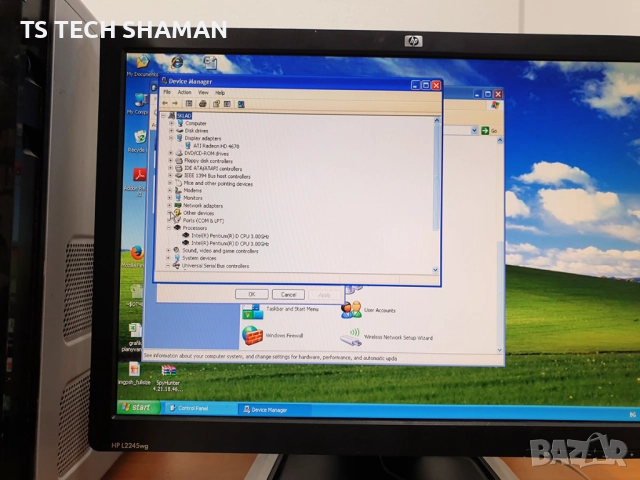Click Device Manager scrollbar up arrow
Image resolution: width=640 pixels, height=480 pixels.
[x=437, y=121]
